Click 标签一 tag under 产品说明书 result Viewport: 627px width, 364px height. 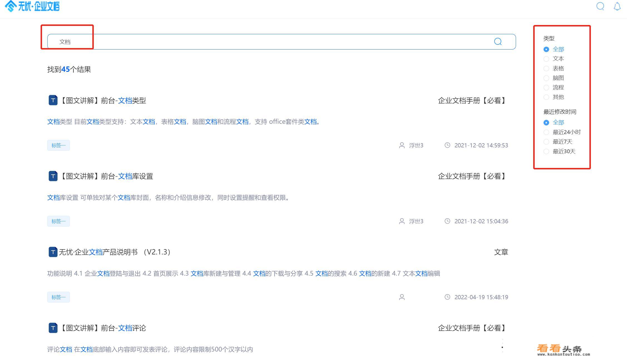point(58,297)
